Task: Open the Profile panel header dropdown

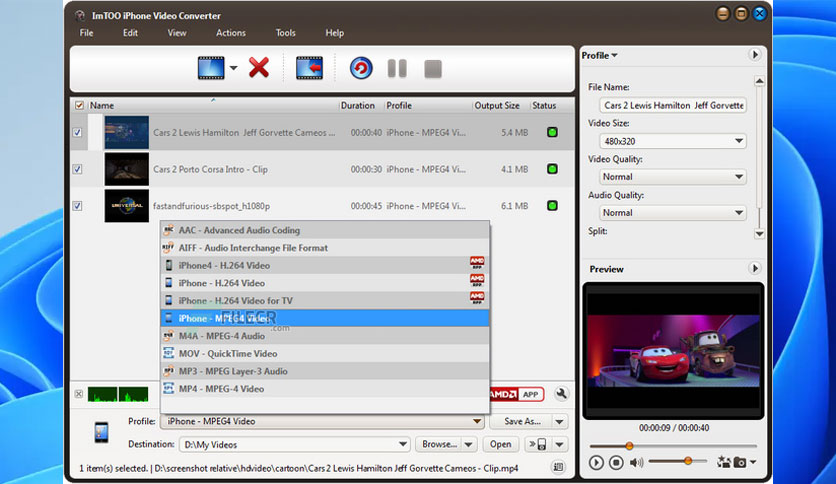Action: 599,55
